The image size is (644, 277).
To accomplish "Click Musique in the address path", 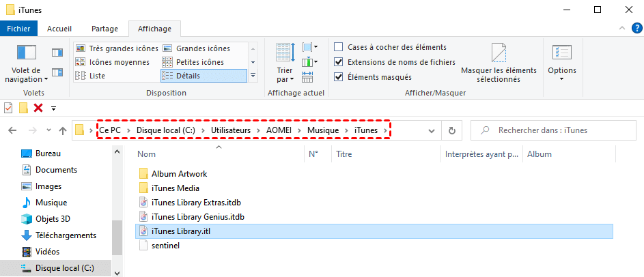I will click(x=323, y=130).
